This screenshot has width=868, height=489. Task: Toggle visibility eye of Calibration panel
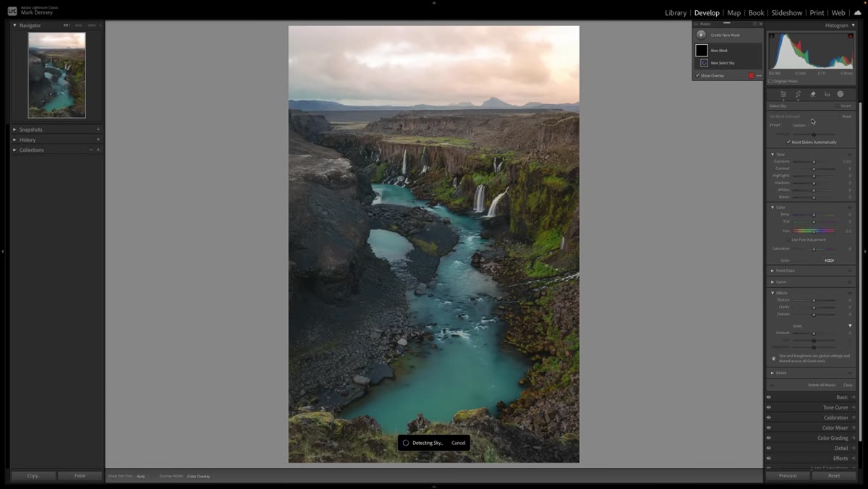click(769, 417)
